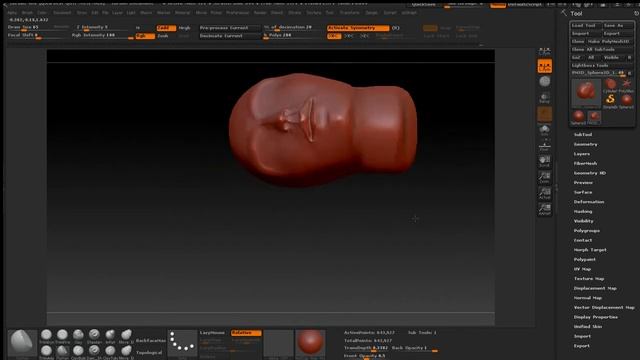Open the dotted stroke type picker
640x360 pixels.
point(182,343)
